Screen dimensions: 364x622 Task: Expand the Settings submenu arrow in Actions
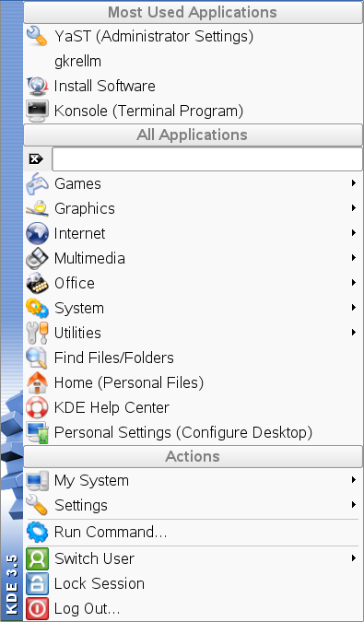pos(353,505)
